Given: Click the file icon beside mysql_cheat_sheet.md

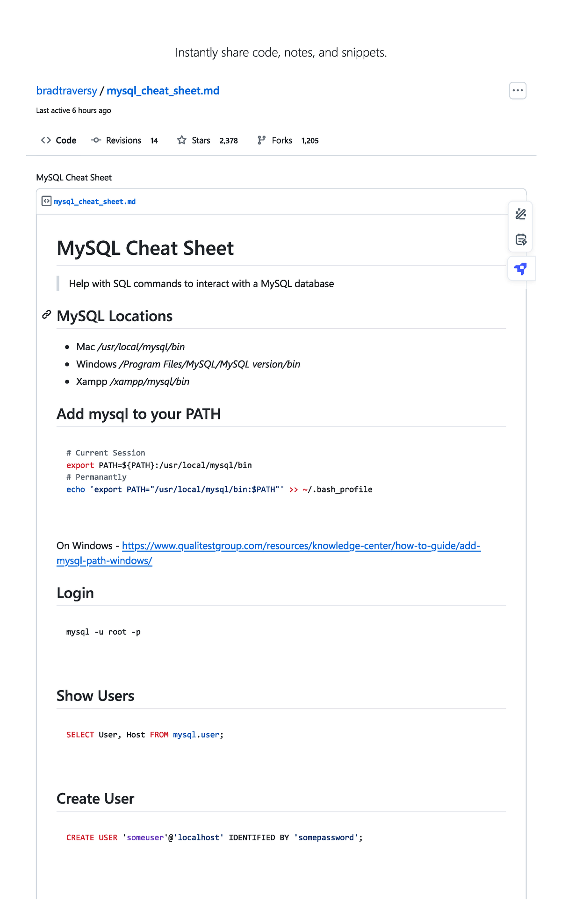Looking at the screenshot, I should (x=47, y=201).
